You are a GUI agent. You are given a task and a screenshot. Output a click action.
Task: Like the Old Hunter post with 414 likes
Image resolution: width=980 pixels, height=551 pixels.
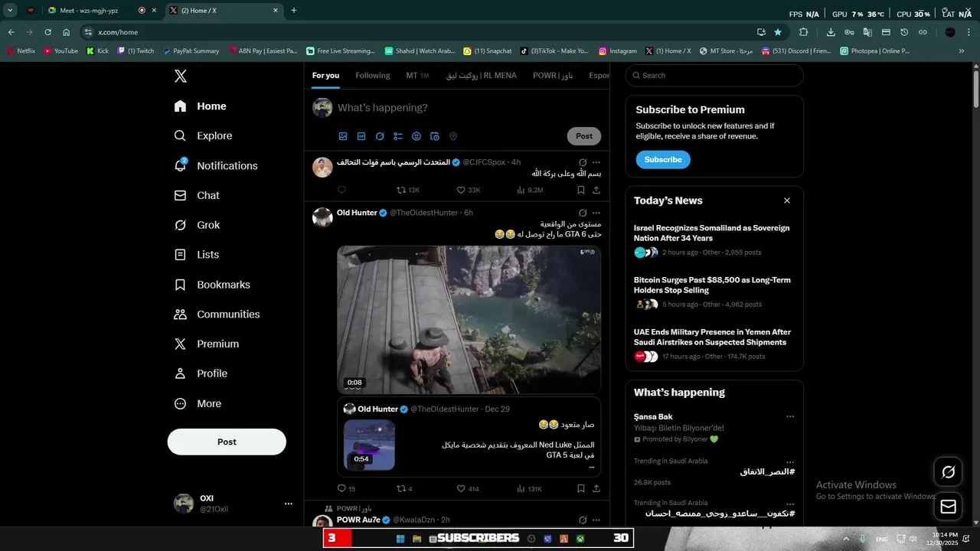pyautogui.click(x=468, y=488)
